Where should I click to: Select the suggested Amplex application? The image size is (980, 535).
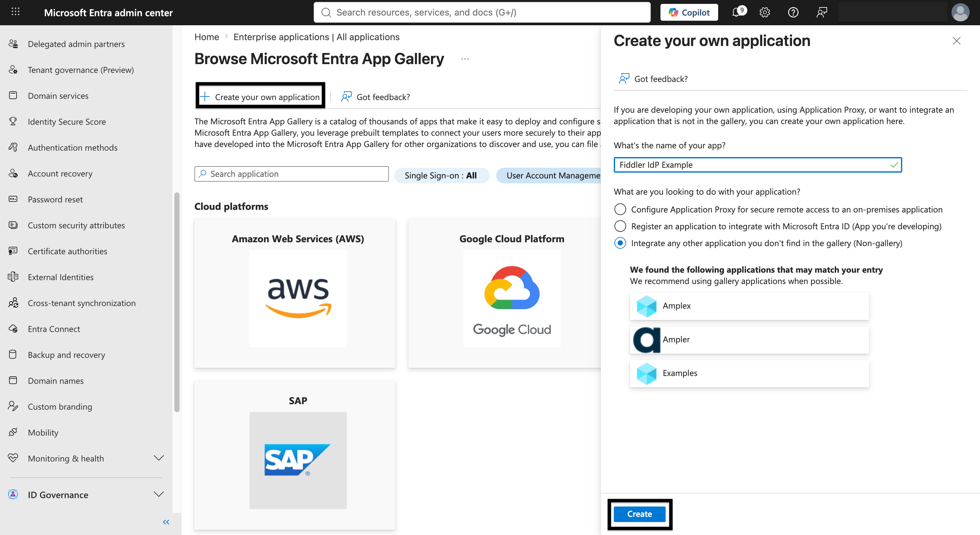point(750,306)
